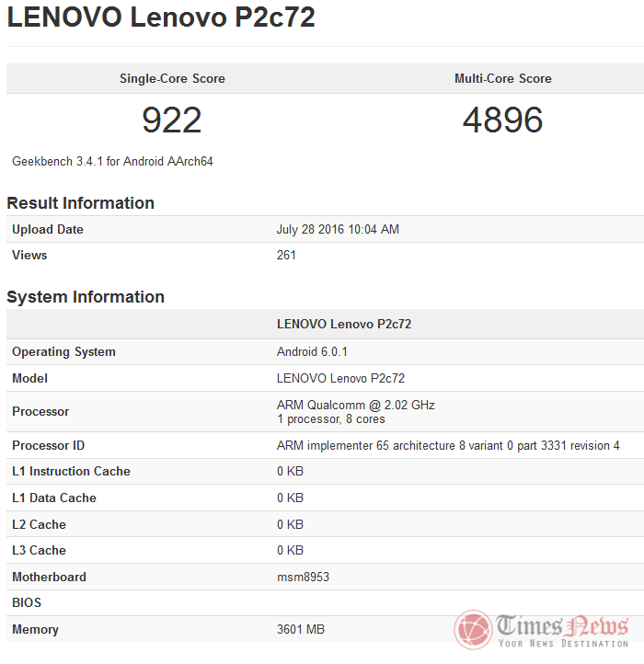Image resolution: width=644 pixels, height=664 pixels.
Task: Select ARM Qualcomm @ 2.02 GHz text
Action: pyautogui.click(x=355, y=405)
